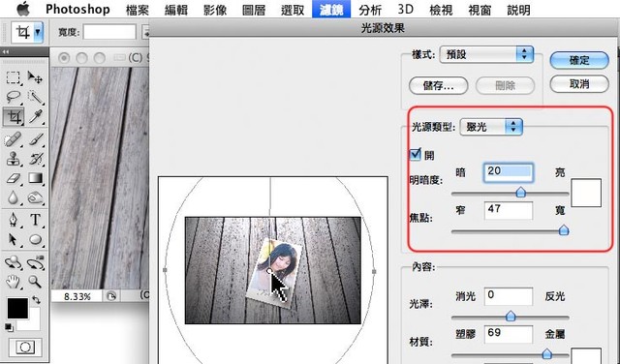Click document status icon beside 8.33%

click(x=112, y=296)
